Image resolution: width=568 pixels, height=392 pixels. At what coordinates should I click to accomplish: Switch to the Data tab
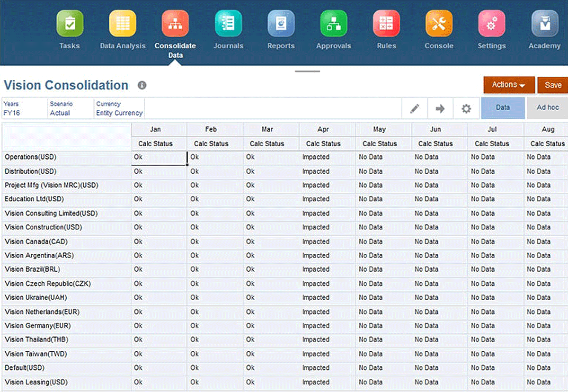[x=503, y=108]
